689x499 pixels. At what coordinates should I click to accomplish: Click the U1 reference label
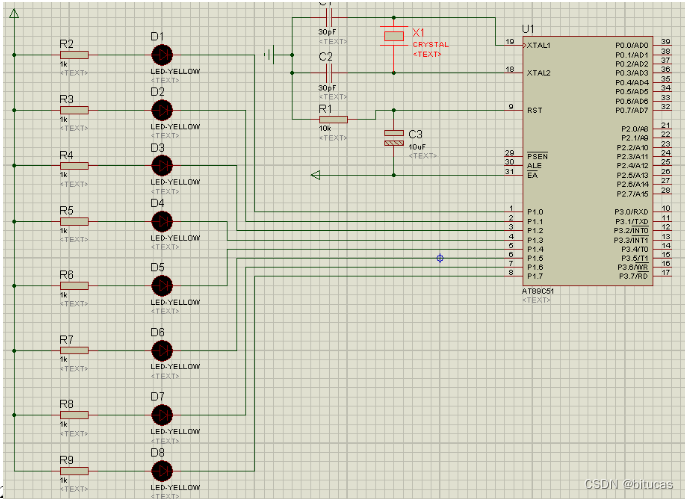tap(528, 29)
